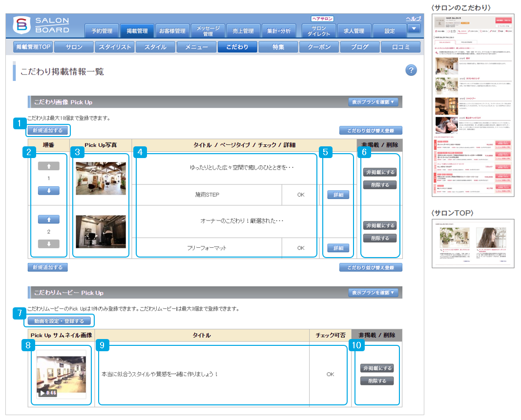
Task: Open the ヘルプ link
Action: coord(413,19)
